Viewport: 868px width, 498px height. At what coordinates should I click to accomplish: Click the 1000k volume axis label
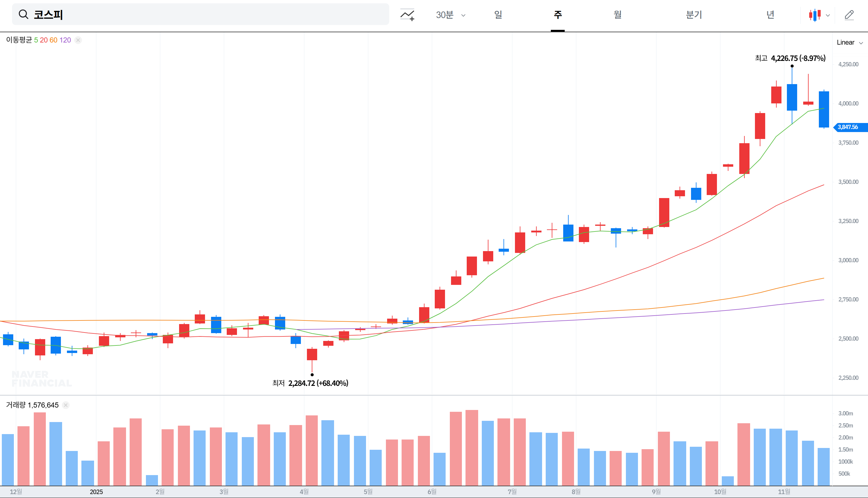845,462
